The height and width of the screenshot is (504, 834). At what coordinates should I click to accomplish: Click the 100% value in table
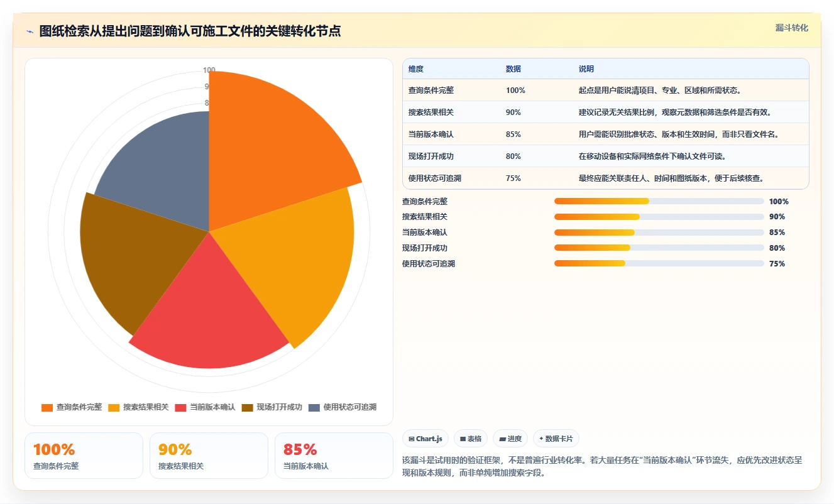point(515,90)
